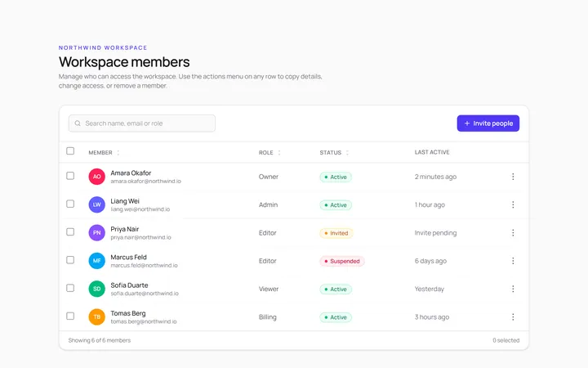Viewport: 588px width, 368px height.
Task: Click the Last Active column header
Action: click(432, 152)
